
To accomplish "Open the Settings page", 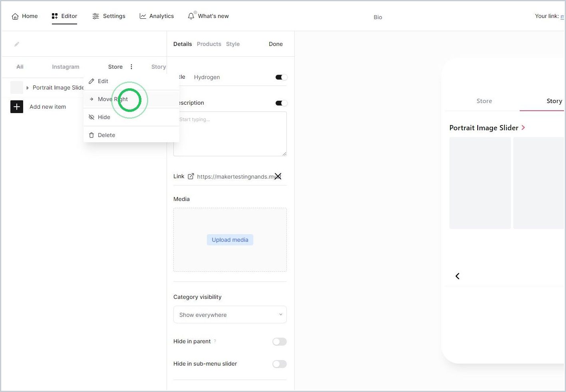I will tap(109, 16).
